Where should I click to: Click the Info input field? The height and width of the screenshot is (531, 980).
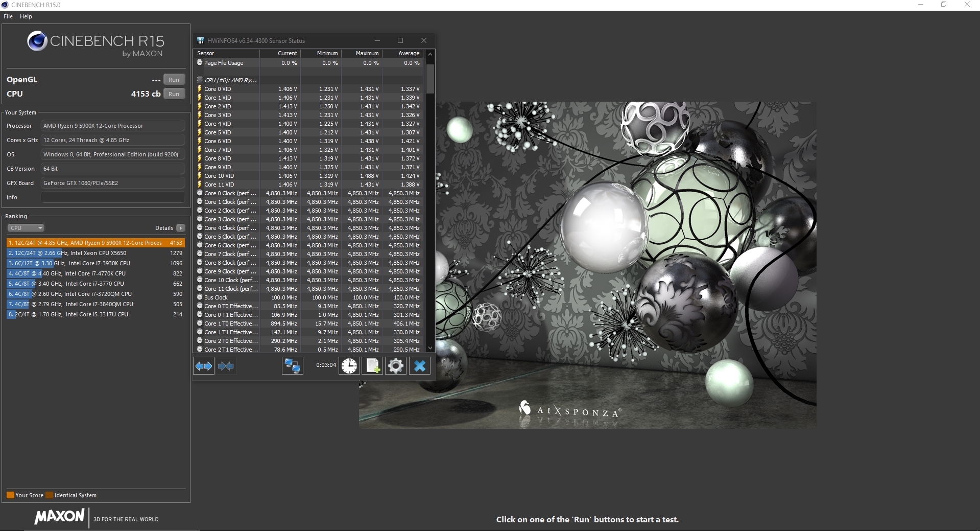[113, 197]
